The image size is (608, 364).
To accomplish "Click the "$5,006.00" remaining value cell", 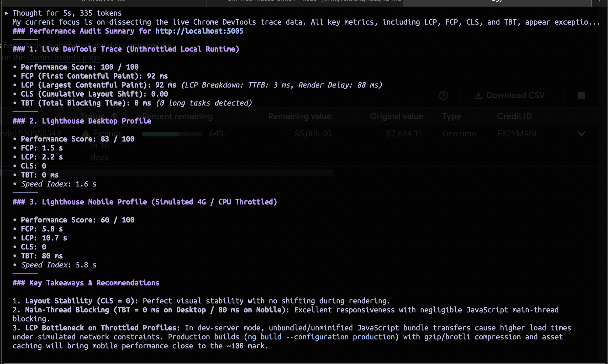I will click(x=313, y=133).
